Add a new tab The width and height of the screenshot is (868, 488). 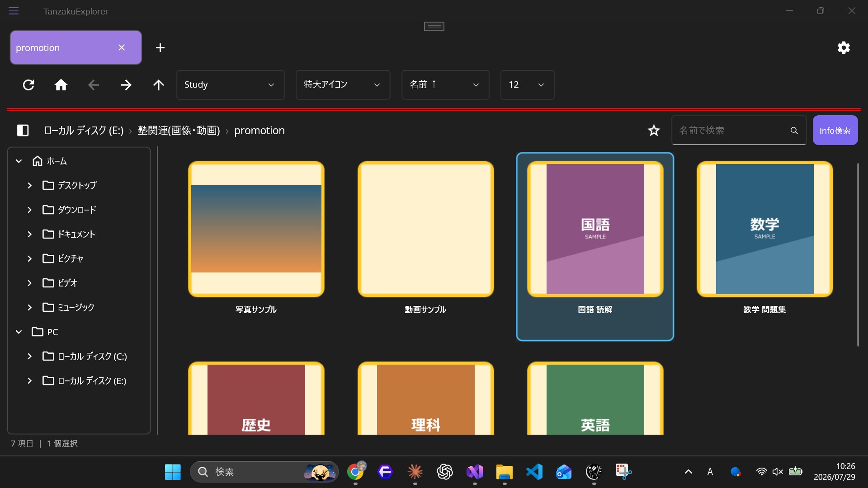pos(160,47)
